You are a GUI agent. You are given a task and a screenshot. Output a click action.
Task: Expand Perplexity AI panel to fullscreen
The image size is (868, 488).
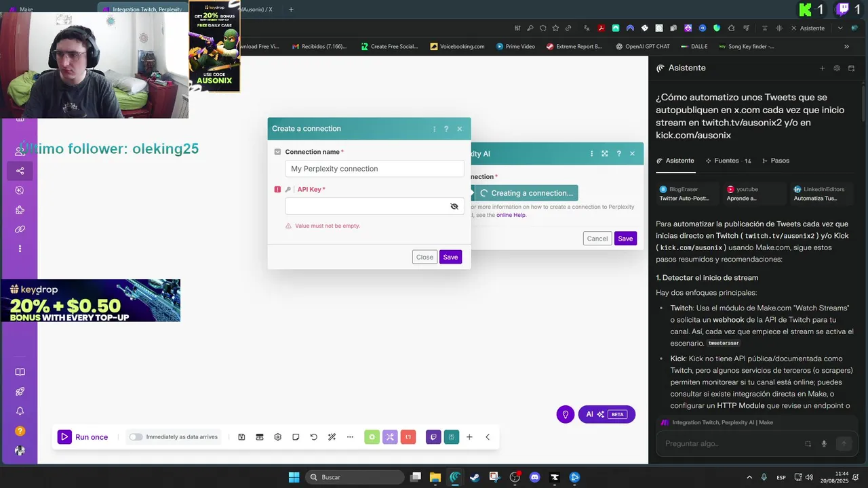pos(605,154)
